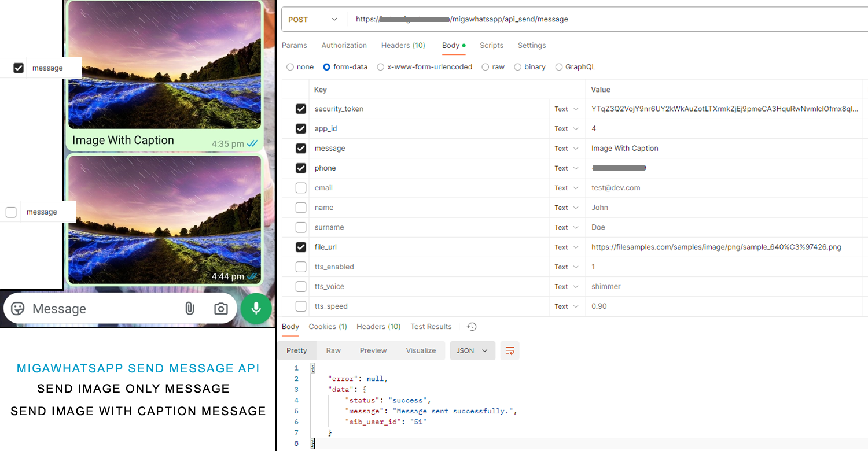Open the camera icon in chat bar
This screenshot has width=868, height=451.
pos(220,309)
